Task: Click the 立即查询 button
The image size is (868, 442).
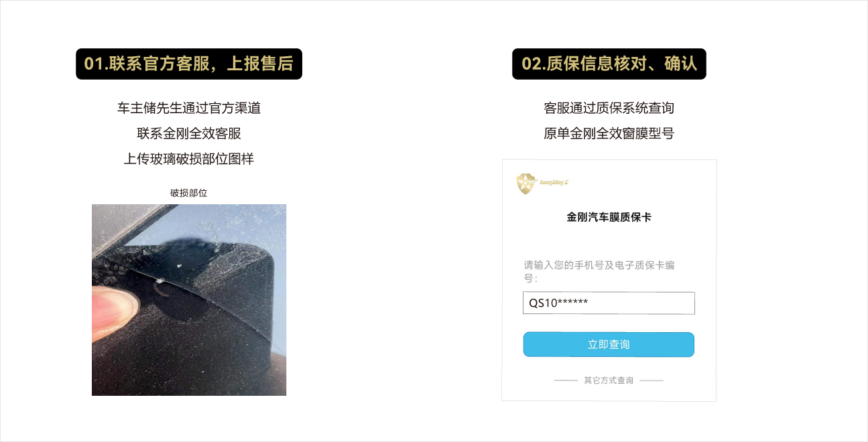Action: pos(609,344)
